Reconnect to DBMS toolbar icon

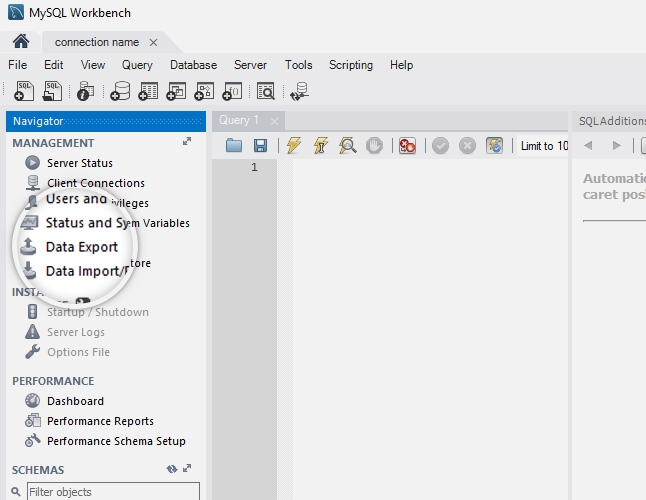tap(300, 91)
